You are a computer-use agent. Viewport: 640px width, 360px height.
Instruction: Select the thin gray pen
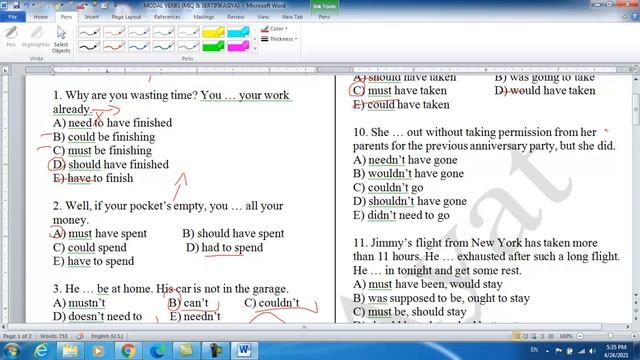click(x=189, y=32)
